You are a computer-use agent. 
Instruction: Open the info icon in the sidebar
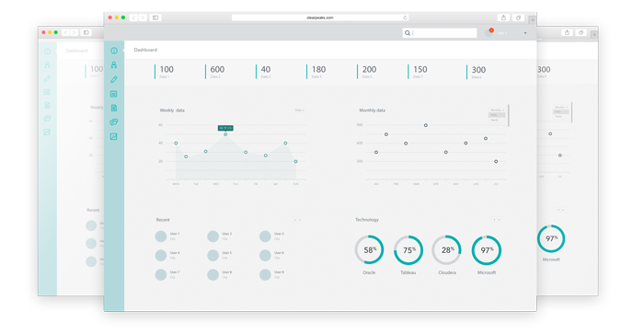pyautogui.click(x=114, y=51)
